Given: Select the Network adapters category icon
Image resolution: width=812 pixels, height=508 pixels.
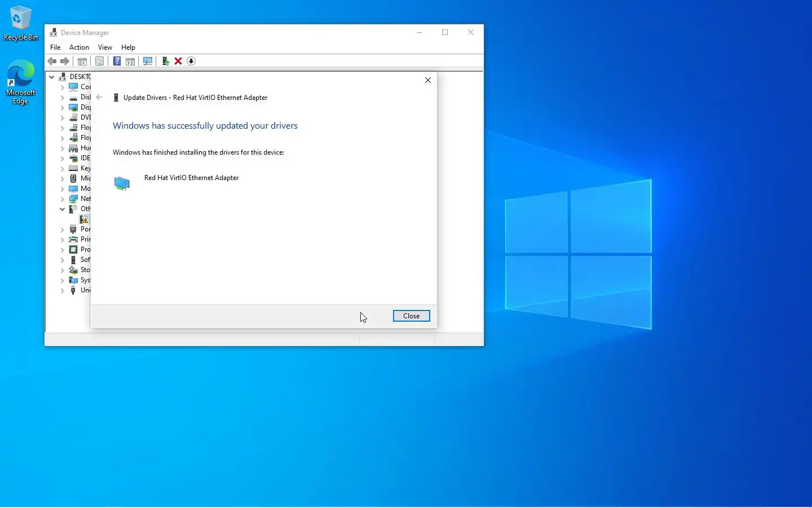Looking at the screenshot, I should pyautogui.click(x=73, y=199).
